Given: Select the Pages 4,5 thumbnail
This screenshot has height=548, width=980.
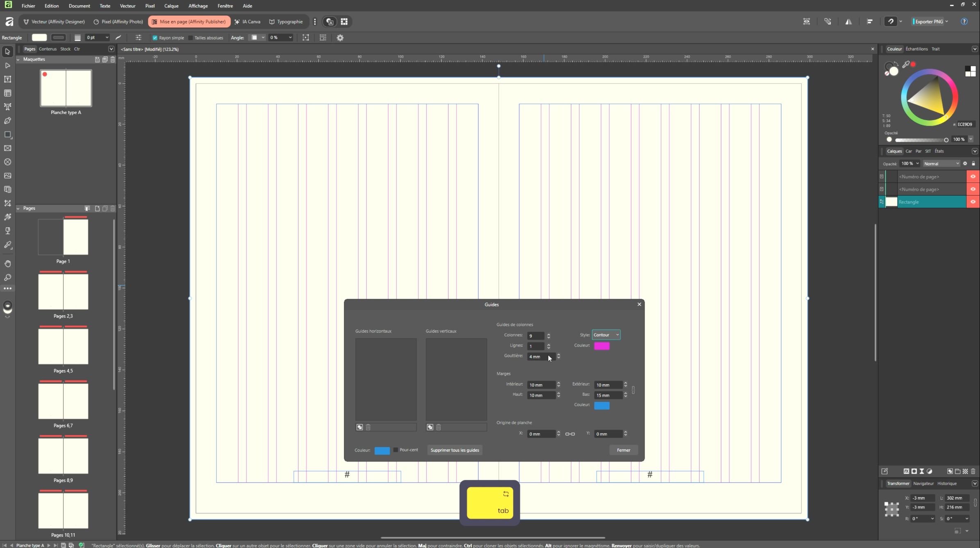Looking at the screenshot, I should [63, 346].
